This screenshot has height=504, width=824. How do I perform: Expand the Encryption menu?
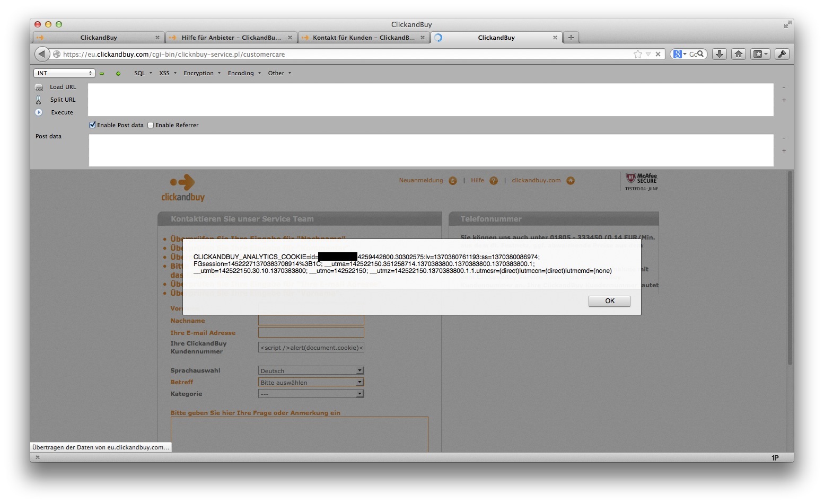point(202,73)
